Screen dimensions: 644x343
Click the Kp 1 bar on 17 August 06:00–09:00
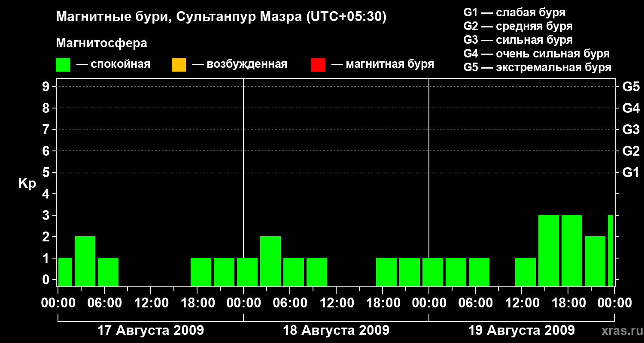[x=108, y=272]
